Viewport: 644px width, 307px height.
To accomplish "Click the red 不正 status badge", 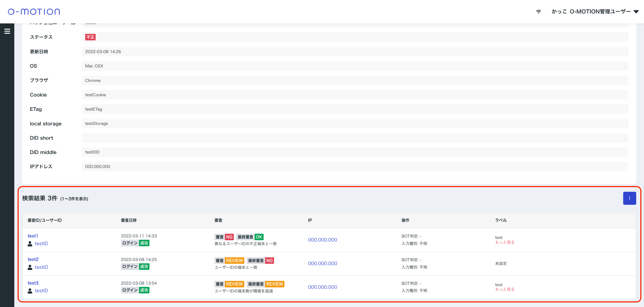I will [x=90, y=37].
